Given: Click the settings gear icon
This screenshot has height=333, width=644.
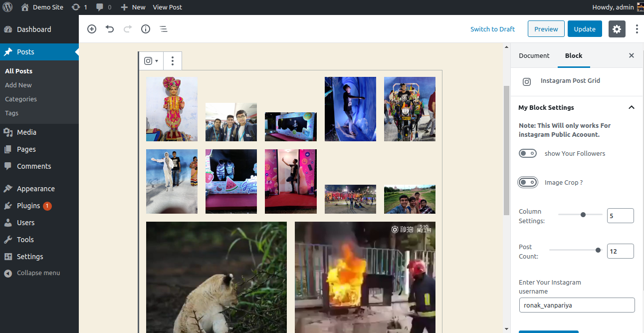Looking at the screenshot, I should click(617, 29).
